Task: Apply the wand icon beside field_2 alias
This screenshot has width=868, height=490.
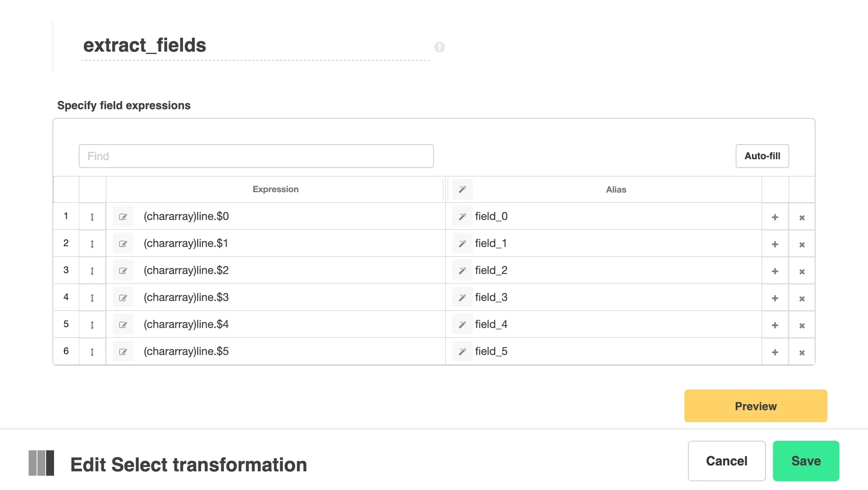Action: point(462,270)
